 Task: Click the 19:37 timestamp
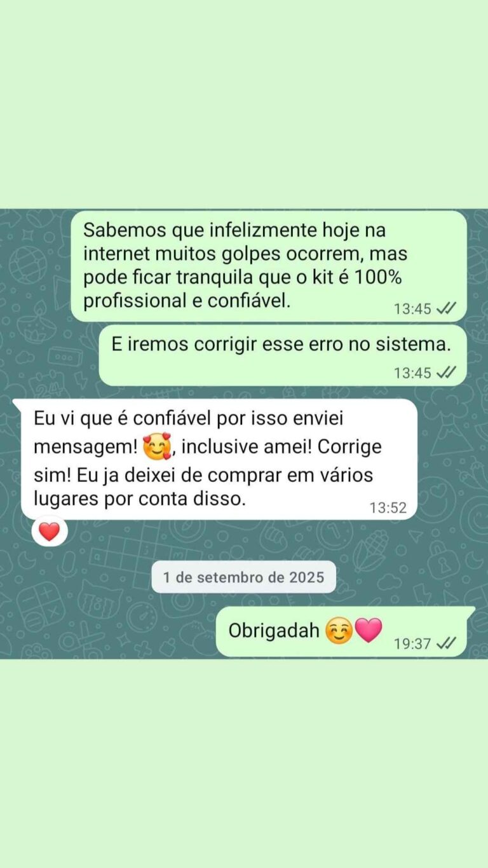[x=412, y=644]
